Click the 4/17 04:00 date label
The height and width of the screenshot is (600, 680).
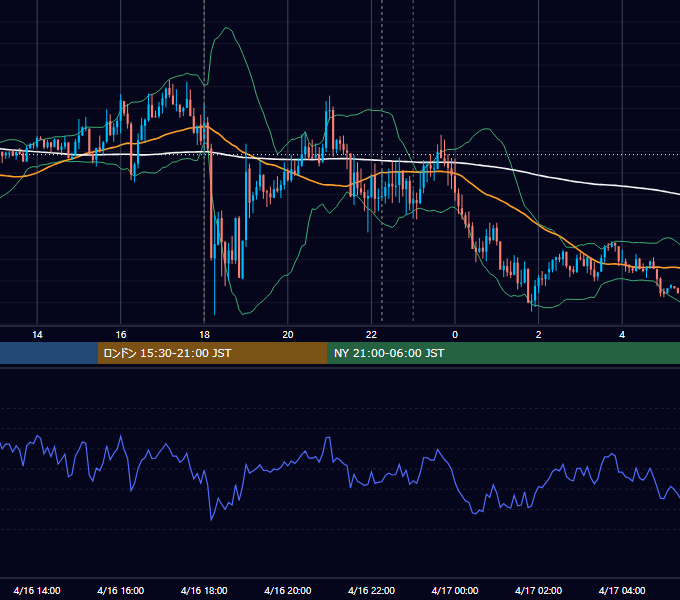click(x=622, y=590)
